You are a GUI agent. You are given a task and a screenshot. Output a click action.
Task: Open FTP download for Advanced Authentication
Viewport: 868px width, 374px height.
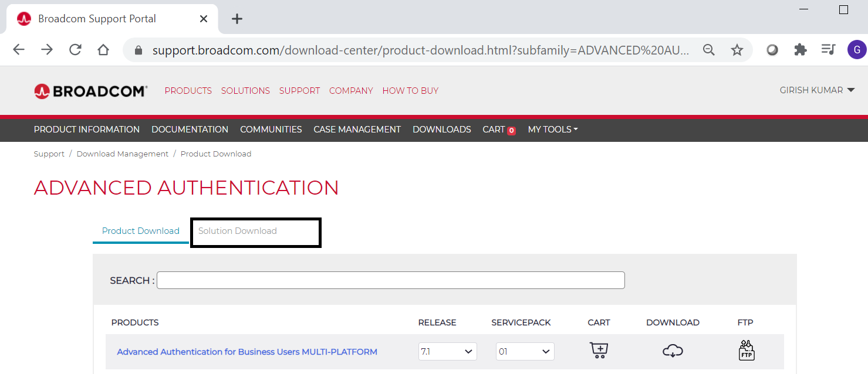click(x=746, y=350)
